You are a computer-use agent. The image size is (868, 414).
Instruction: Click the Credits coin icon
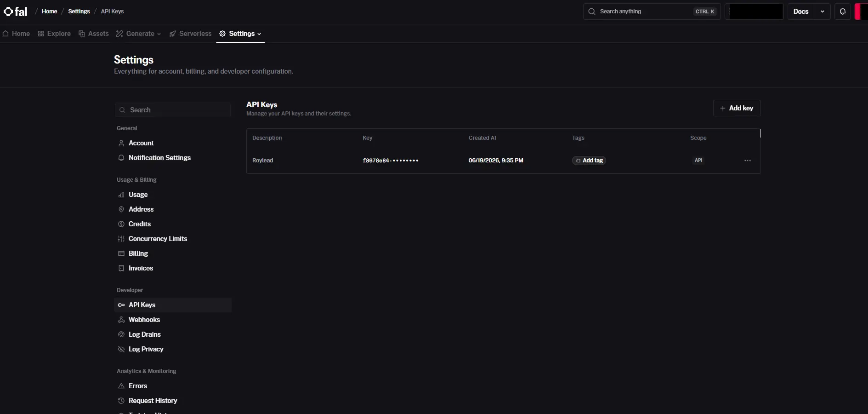pos(121,224)
